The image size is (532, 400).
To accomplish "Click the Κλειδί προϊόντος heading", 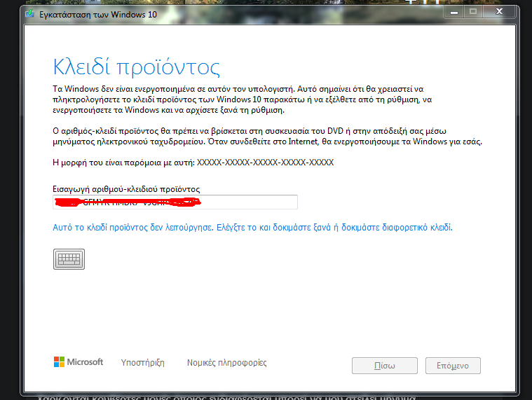I will click(x=137, y=67).
